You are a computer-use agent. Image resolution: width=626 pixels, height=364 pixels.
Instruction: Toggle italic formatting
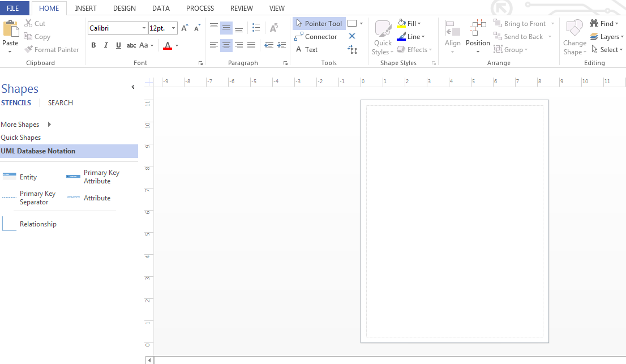pos(106,45)
